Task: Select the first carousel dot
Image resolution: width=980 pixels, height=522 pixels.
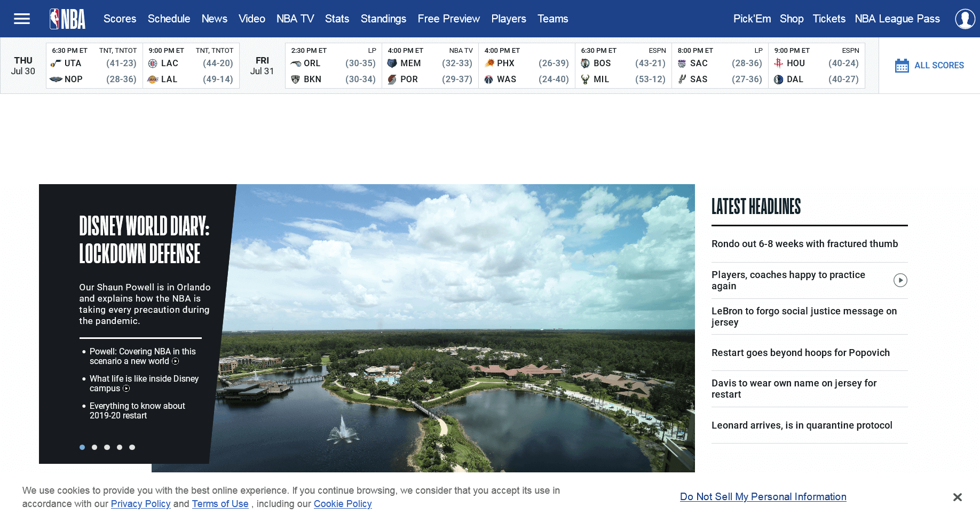Action: [82, 447]
